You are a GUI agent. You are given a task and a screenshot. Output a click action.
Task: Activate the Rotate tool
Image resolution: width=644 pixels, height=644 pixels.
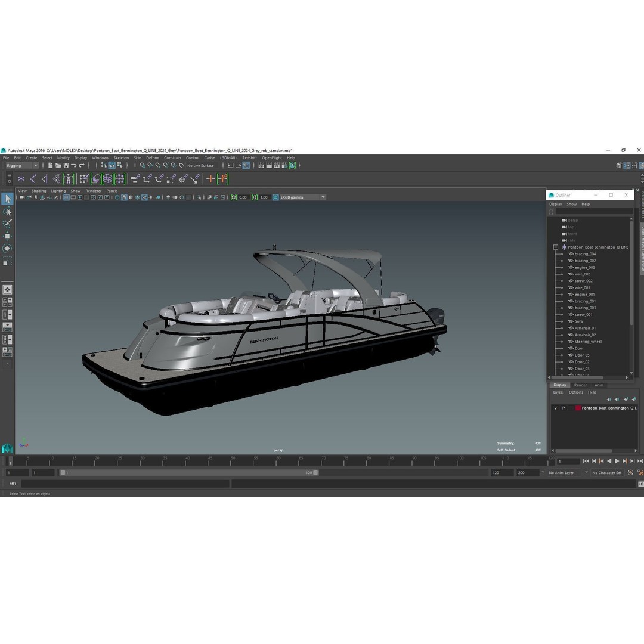click(x=7, y=249)
